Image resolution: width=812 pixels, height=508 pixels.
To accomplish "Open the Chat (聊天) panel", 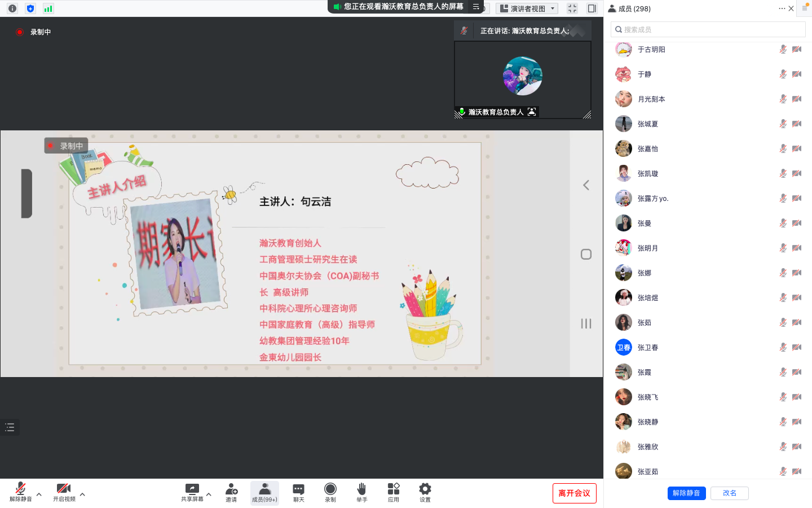I will pos(298,492).
